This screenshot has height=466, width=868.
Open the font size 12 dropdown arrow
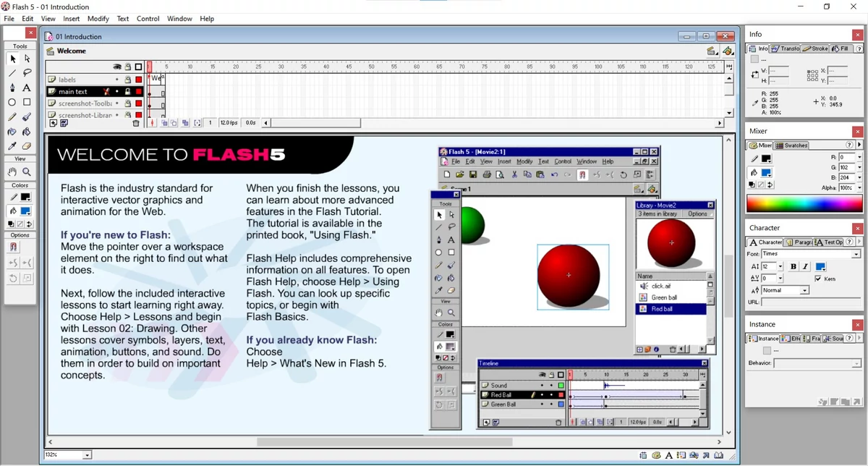pyautogui.click(x=780, y=266)
